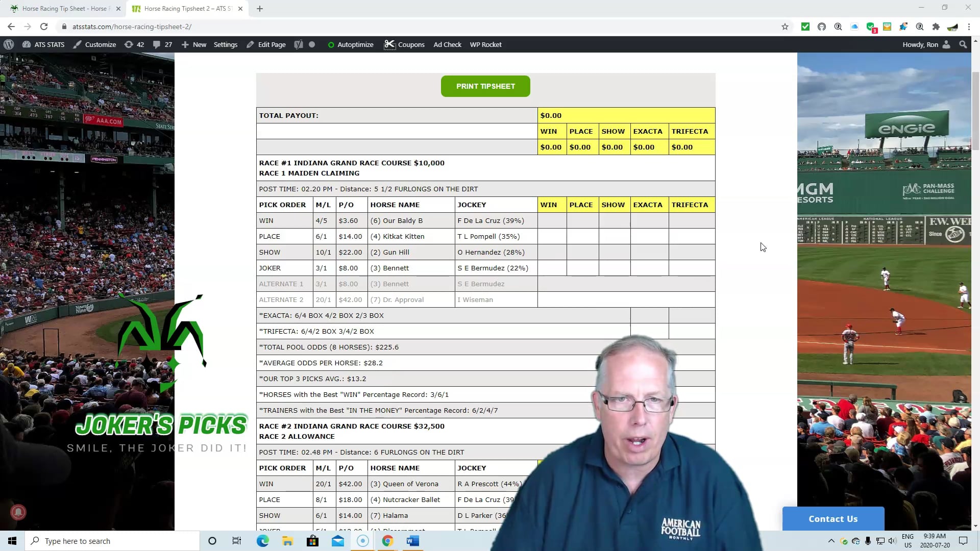Image resolution: width=980 pixels, height=551 pixels.
Task: Click the WordPress logo in admin bar
Action: (9, 44)
